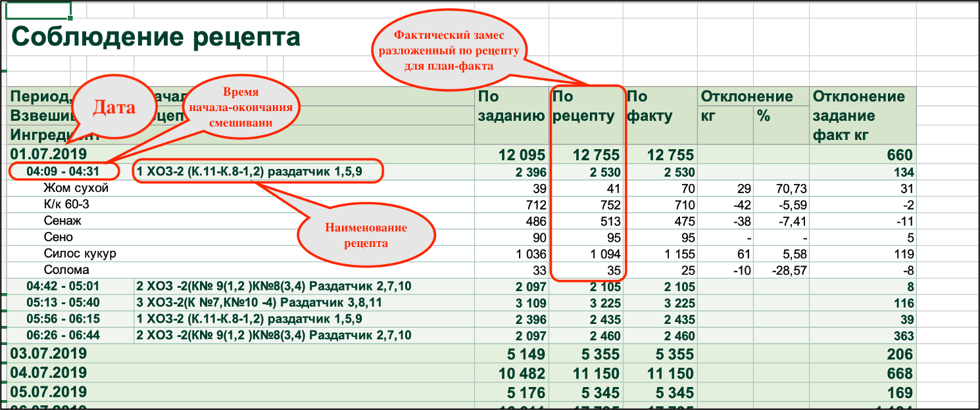Click percent deviation -28,57 for Солома
This screenshot has width=980, height=410.
(x=788, y=270)
